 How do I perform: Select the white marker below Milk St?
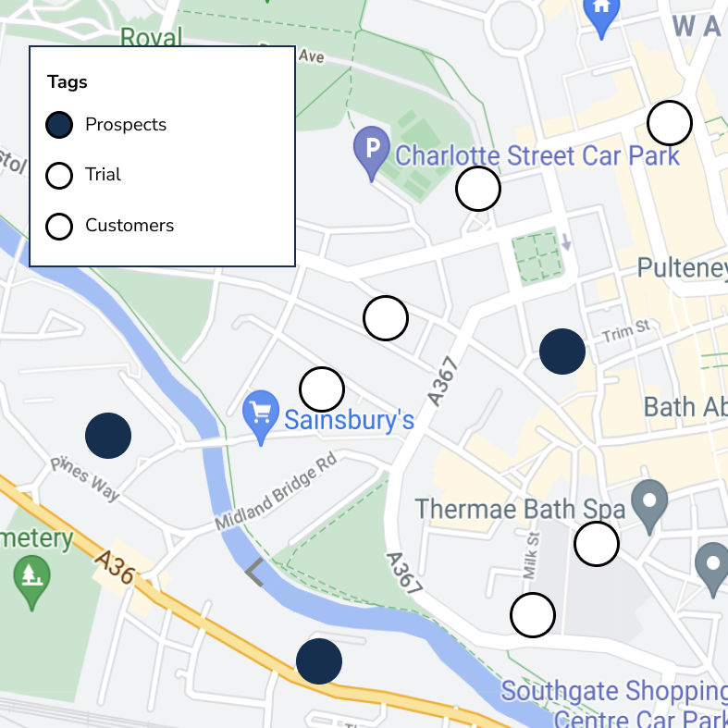pyautogui.click(x=533, y=615)
